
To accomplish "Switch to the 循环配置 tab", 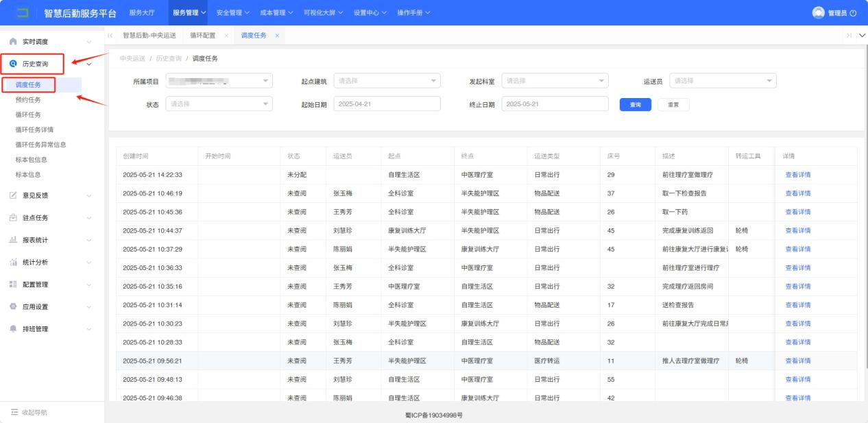I will tap(202, 36).
